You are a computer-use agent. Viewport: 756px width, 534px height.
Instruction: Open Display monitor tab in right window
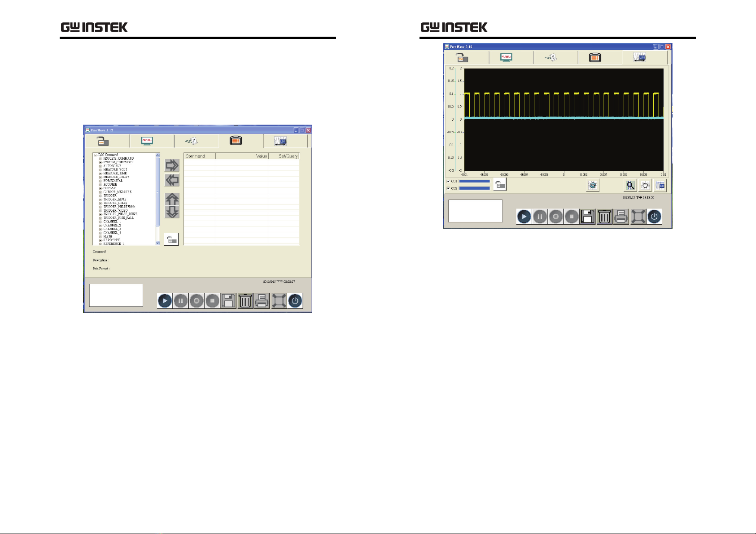tap(511, 58)
